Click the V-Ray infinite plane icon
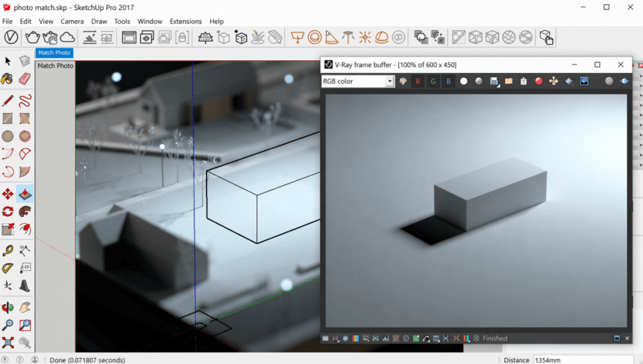 point(205,38)
